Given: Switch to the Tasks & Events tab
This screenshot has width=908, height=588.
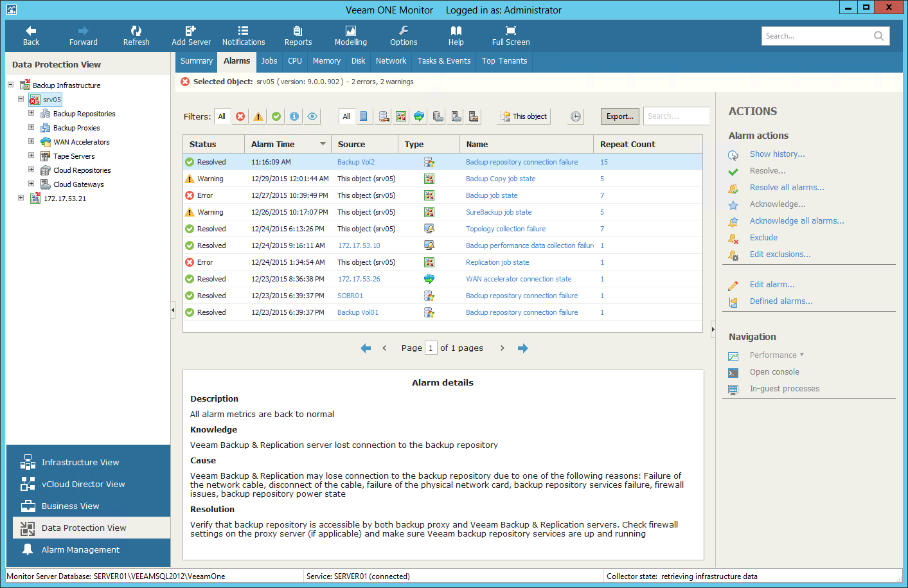Looking at the screenshot, I should [x=444, y=61].
